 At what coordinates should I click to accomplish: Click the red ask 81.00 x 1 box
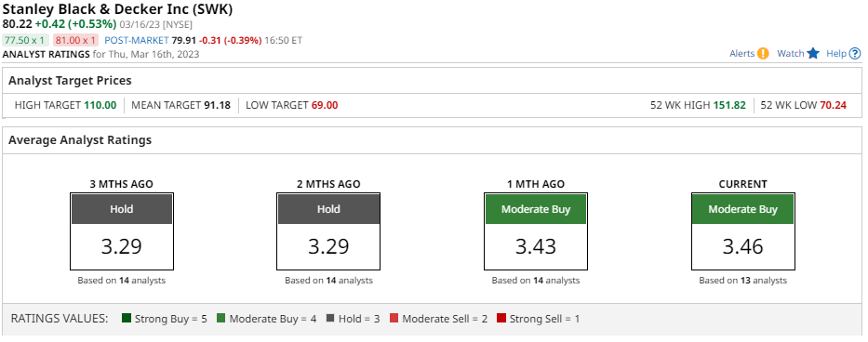[x=76, y=40]
